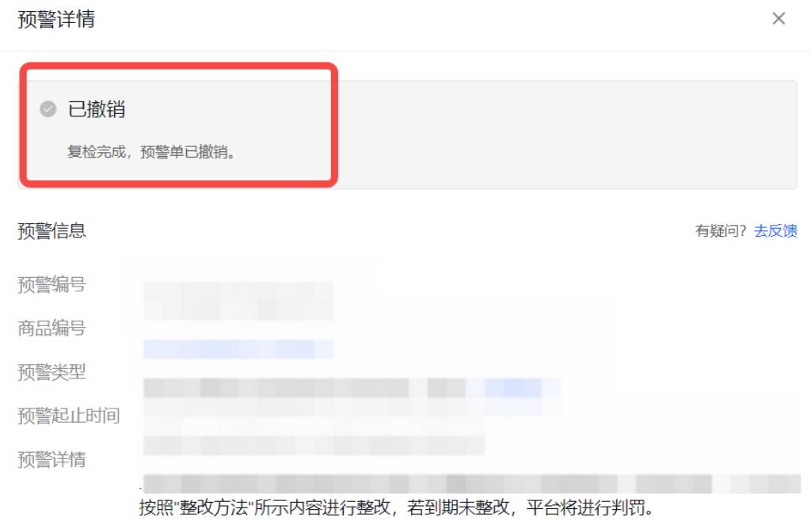Open the blurred blue 商品编号 link
811x532 pixels.
238,349
